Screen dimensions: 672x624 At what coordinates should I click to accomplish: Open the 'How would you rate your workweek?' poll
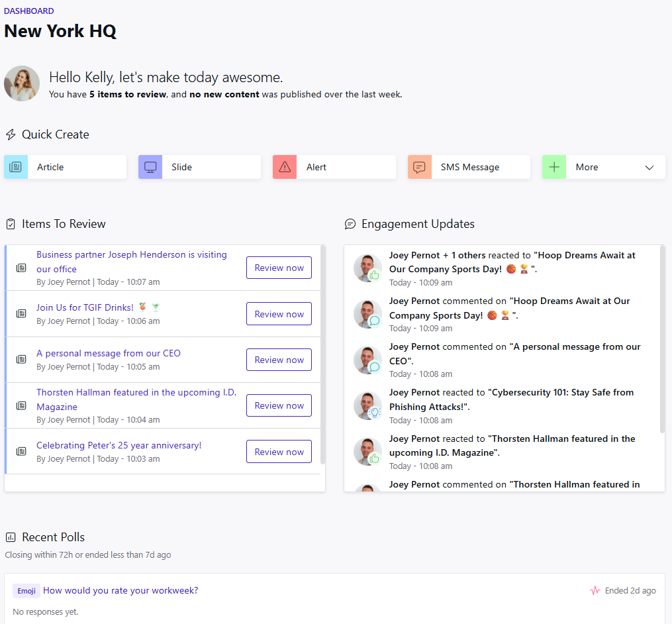(x=120, y=590)
